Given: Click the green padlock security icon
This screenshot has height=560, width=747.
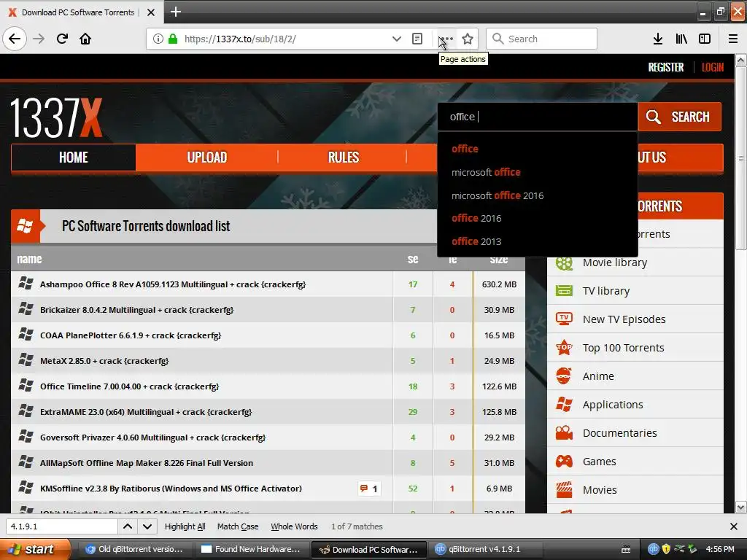Looking at the screenshot, I should pyautogui.click(x=173, y=39).
